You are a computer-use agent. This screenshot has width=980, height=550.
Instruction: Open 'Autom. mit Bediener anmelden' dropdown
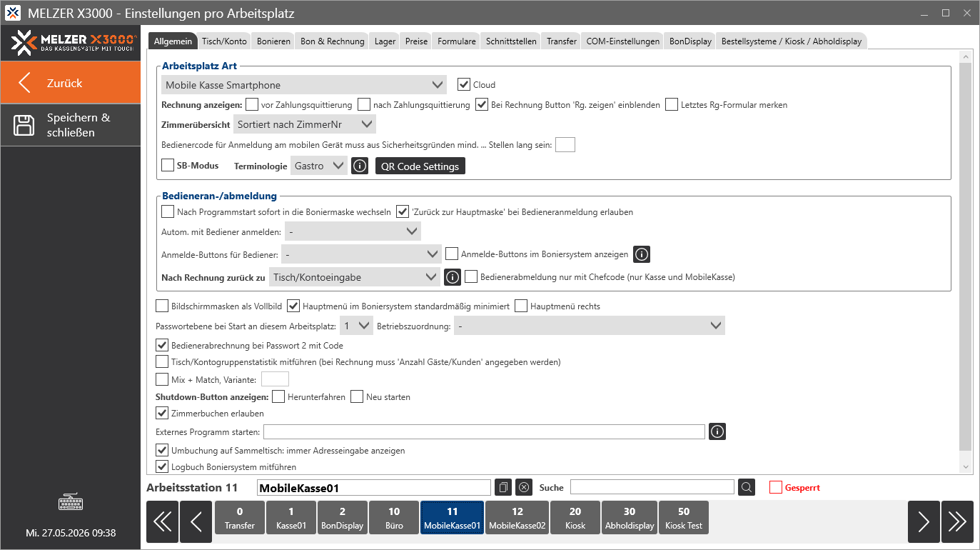[x=353, y=231]
